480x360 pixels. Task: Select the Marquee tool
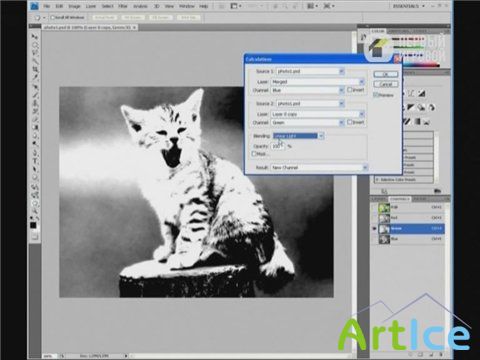(x=35, y=45)
